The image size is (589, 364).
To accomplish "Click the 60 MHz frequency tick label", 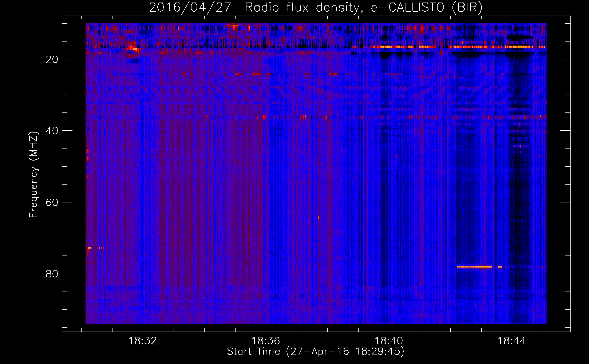I will click(x=52, y=202).
